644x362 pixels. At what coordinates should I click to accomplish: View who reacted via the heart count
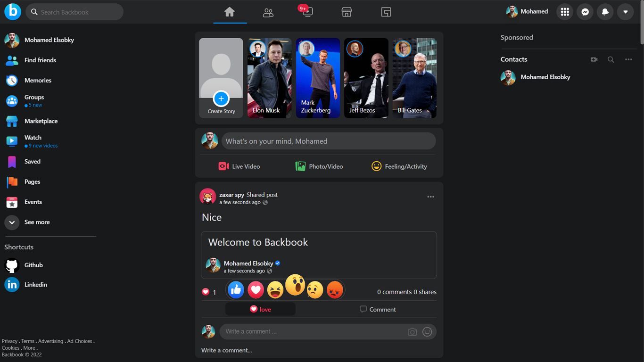pyautogui.click(x=209, y=292)
